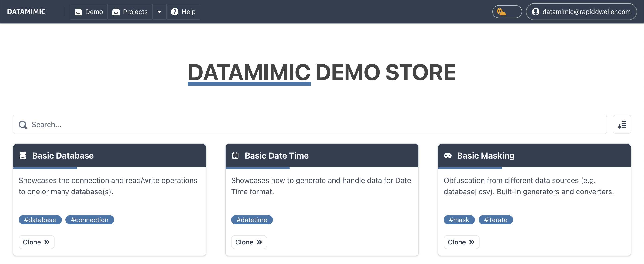Select the #mask tag
Screen dimensions: 644x264
tap(459, 220)
